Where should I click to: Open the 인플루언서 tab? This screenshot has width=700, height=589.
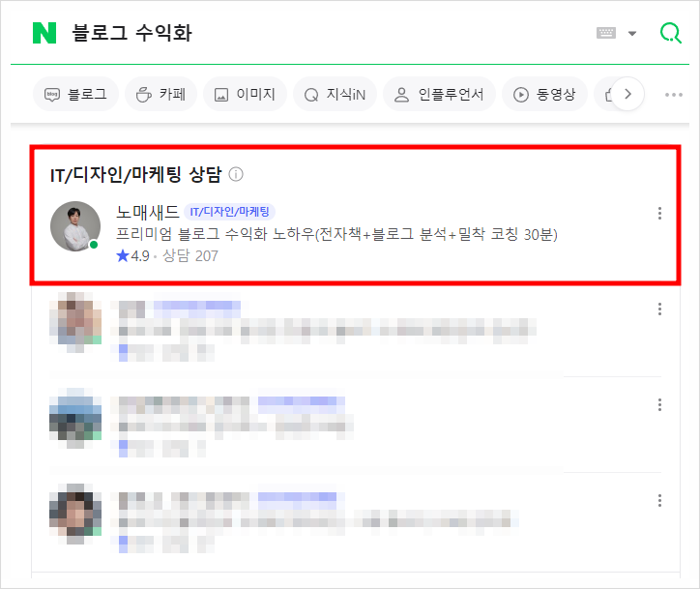439,94
